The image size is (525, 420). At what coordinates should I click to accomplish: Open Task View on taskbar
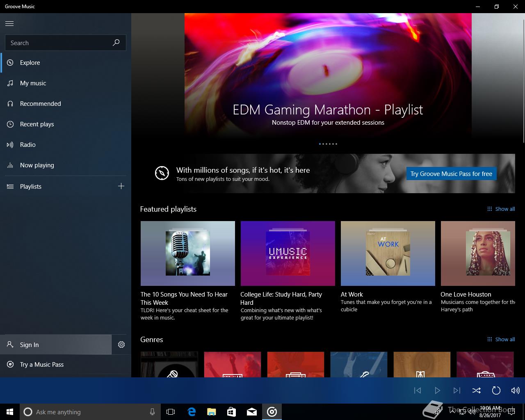(x=171, y=412)
